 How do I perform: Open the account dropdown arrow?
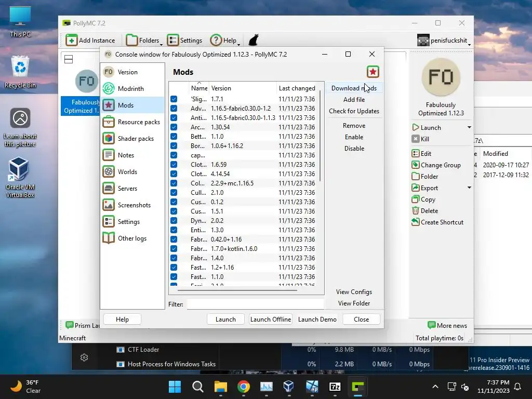[469, 44]
